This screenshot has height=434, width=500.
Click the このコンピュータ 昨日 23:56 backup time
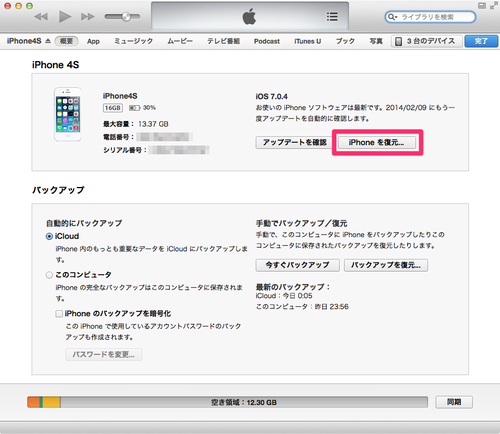click(302, 307)
